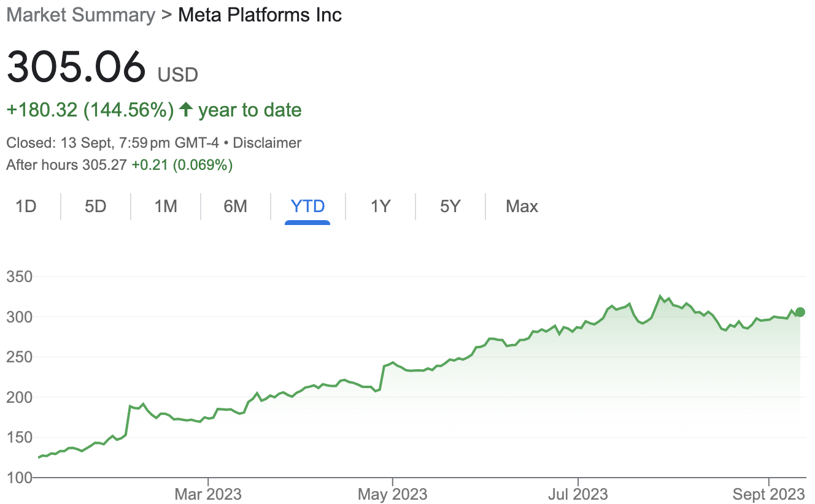Image resolution: width=815 pixels, height=504 pixels.
Task: Select the 5D time range tab
Action: [x=96, y=207]
